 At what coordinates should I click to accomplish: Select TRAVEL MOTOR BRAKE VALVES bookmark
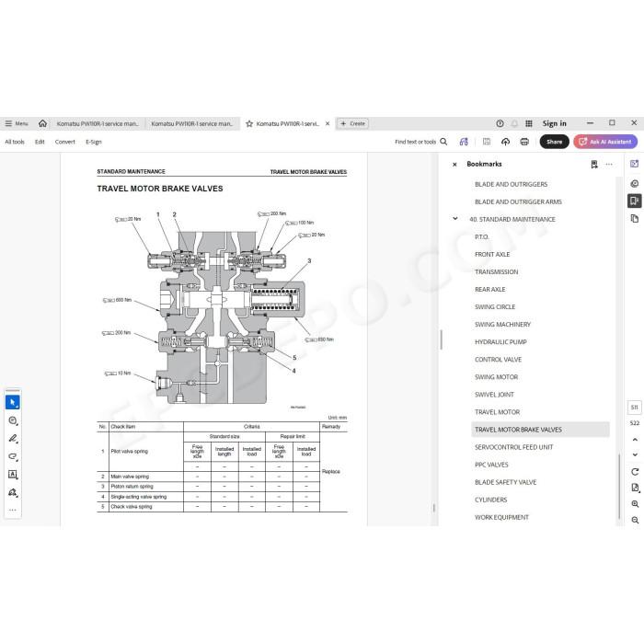pyautogui.click(x=540, y=430)
